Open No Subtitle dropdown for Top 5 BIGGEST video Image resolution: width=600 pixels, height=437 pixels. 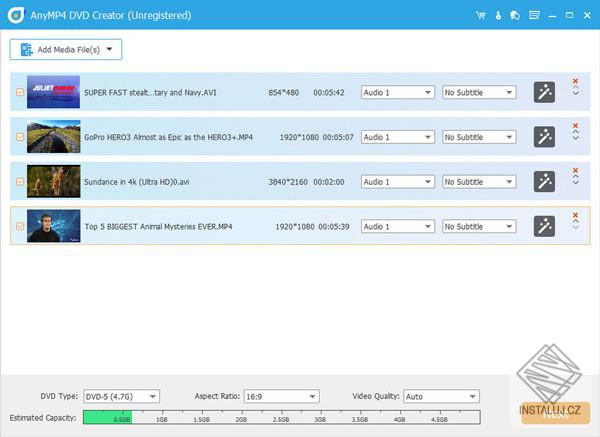pos(479,227)
